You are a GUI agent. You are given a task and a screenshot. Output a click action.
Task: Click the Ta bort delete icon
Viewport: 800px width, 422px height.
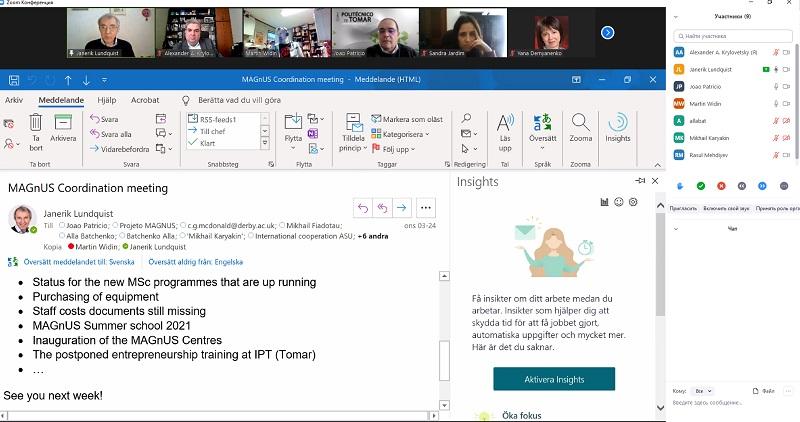[36, 126]
